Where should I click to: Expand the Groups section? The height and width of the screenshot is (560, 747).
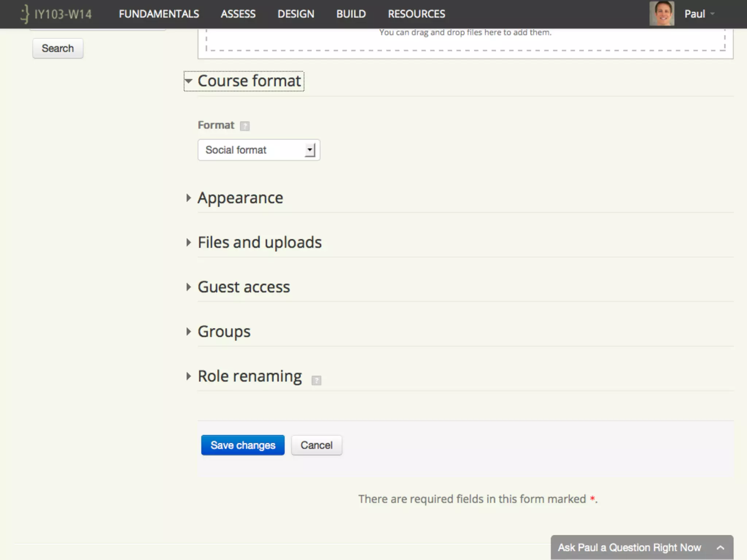pos(224,332)
